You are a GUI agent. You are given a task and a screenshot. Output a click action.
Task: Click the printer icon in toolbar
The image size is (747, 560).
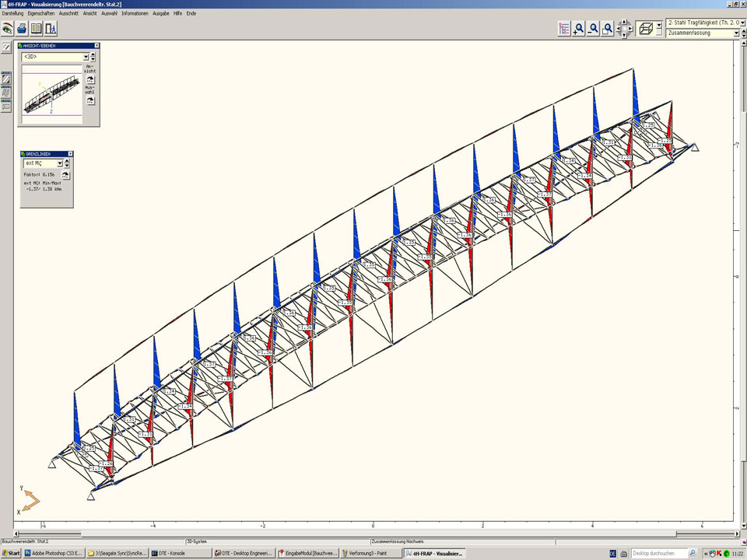pyautogui.click(x=22, y=29)
